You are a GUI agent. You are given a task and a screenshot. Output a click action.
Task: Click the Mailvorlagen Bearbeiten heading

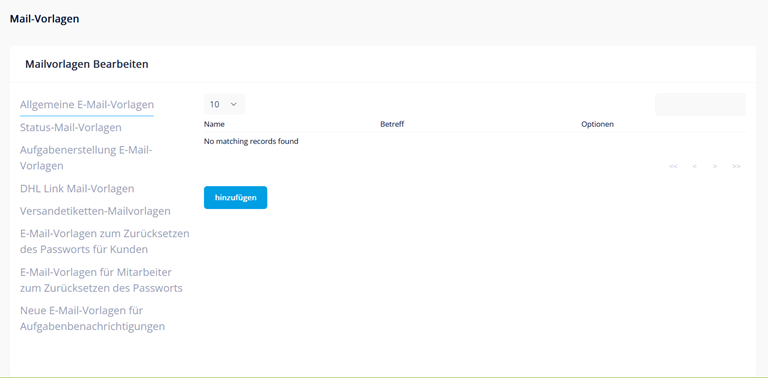pos(87,64)
